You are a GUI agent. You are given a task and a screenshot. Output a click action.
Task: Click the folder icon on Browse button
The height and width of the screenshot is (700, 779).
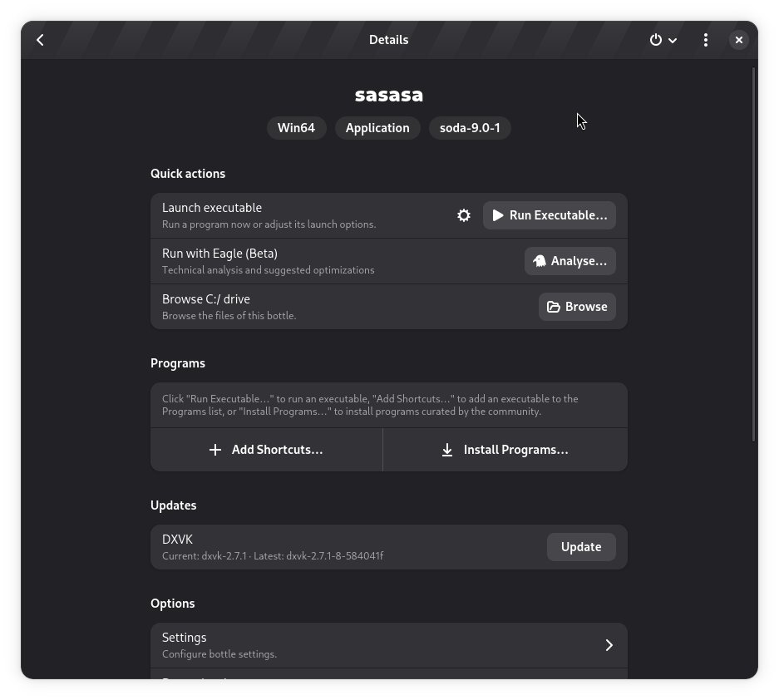tap(554, 306)
